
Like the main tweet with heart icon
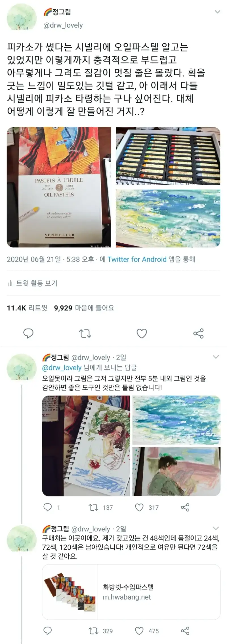142,333
